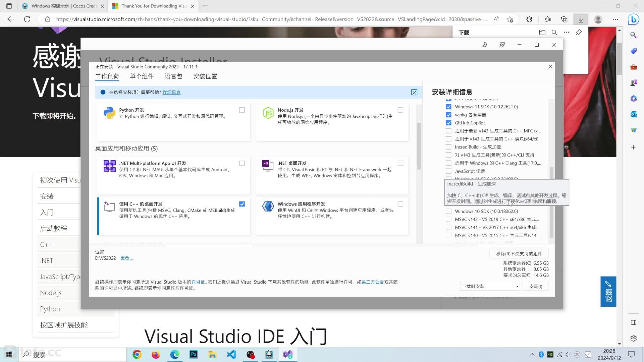Viewport: 644px width, 362px height.
Task: Open more options in downloads panel
Action: pyautogui.click(x=567, y=33)
